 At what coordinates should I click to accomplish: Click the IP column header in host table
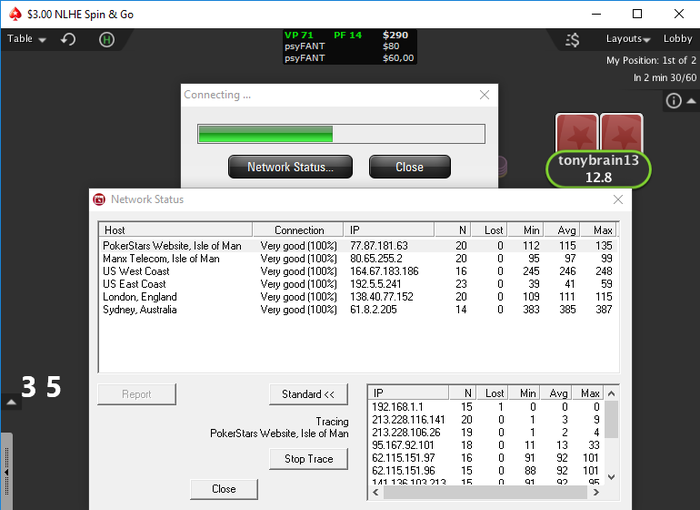[389, 230]
